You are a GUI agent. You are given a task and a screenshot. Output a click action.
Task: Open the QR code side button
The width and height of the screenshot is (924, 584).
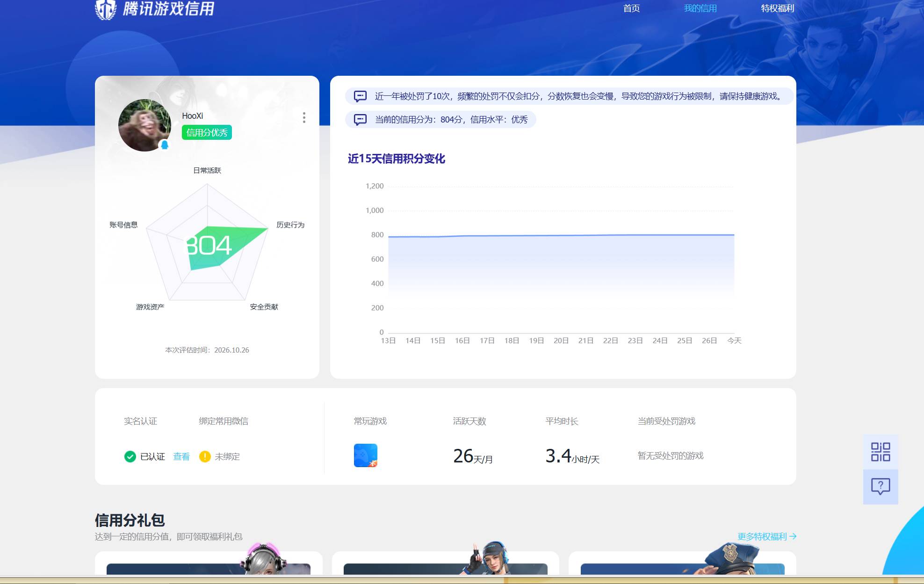pyautogui.click(x=881, y=452)
